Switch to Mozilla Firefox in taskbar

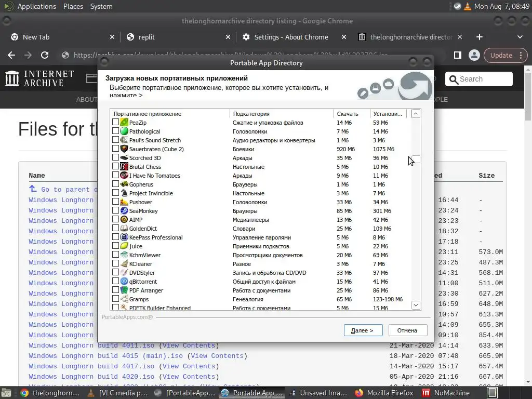pos(384,393)
